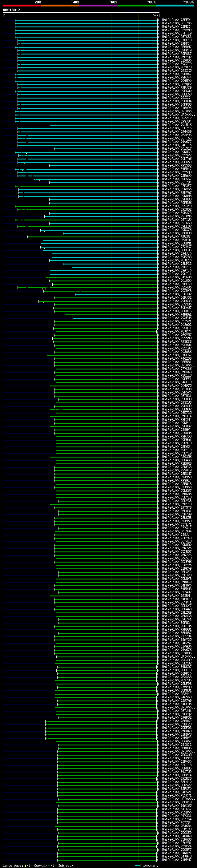The image size is (197, 868).
Task: Select query name BB913017
Action: pyautogui.click(x=11, y=10)
